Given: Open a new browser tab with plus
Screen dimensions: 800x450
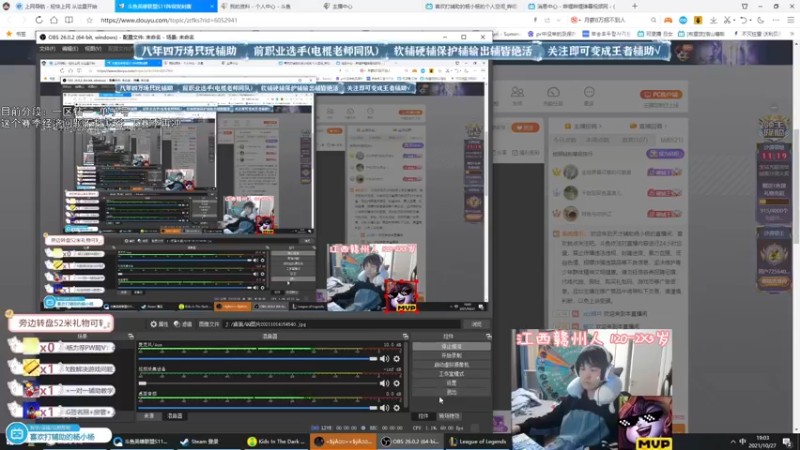Looking at the screenshot, I should coord(635,6).
